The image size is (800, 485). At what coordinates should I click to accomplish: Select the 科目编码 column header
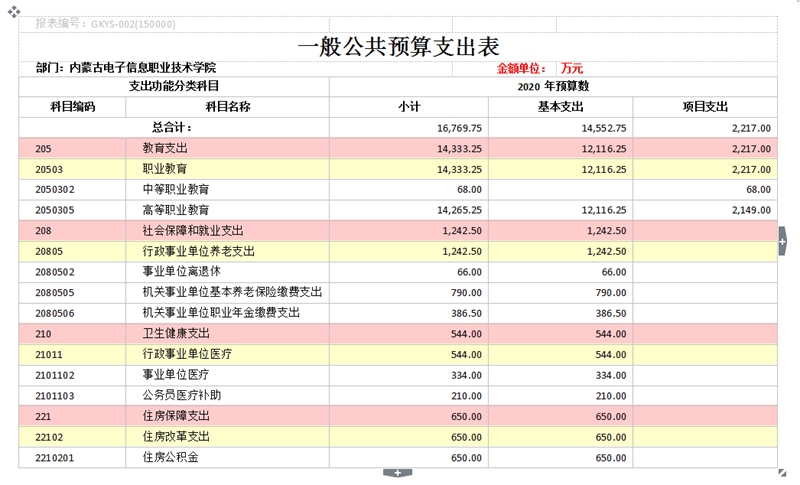click(72, 106)
